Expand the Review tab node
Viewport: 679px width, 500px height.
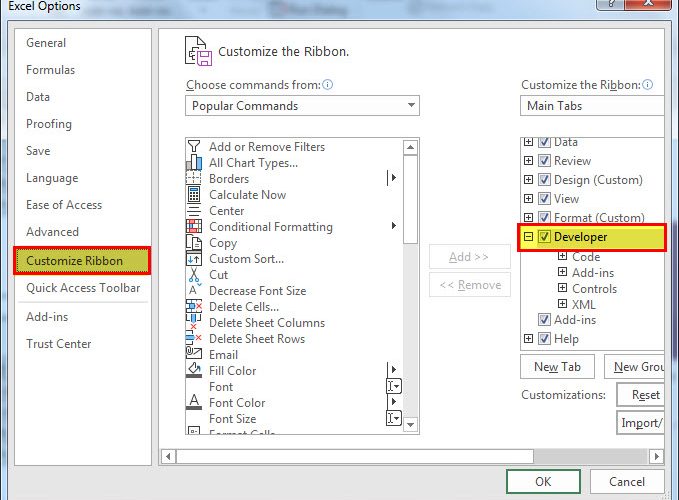(x=528, y=161)
